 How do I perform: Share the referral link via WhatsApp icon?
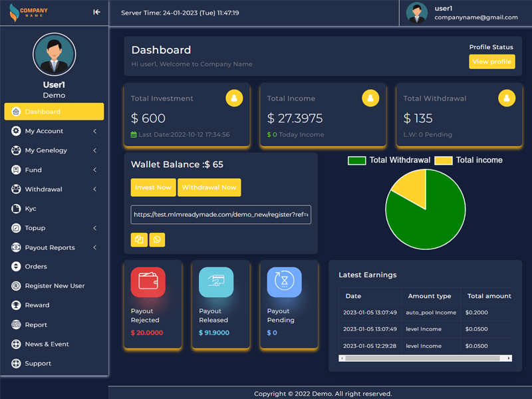pyautogui.click(x=157, y=239)
